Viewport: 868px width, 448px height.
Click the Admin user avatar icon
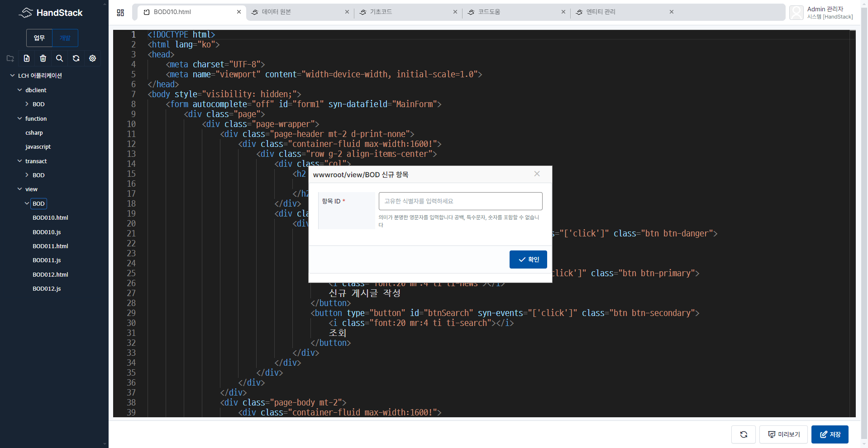796,13
